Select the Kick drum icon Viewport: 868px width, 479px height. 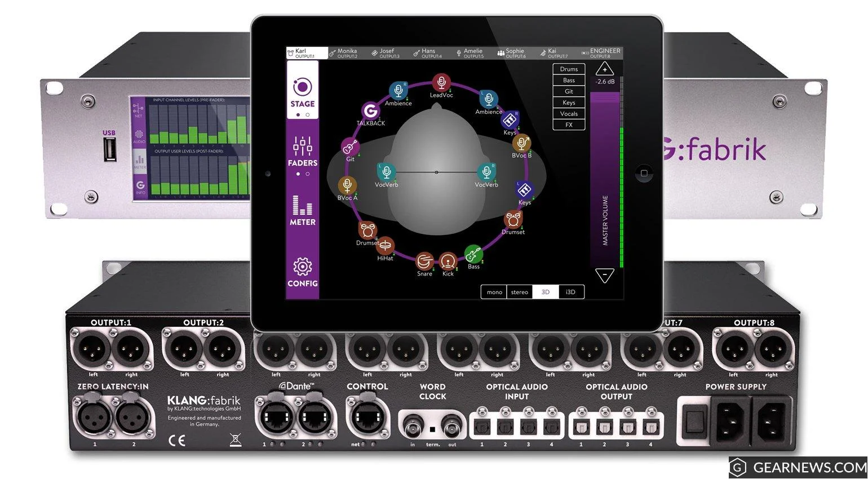pos(448,261)
